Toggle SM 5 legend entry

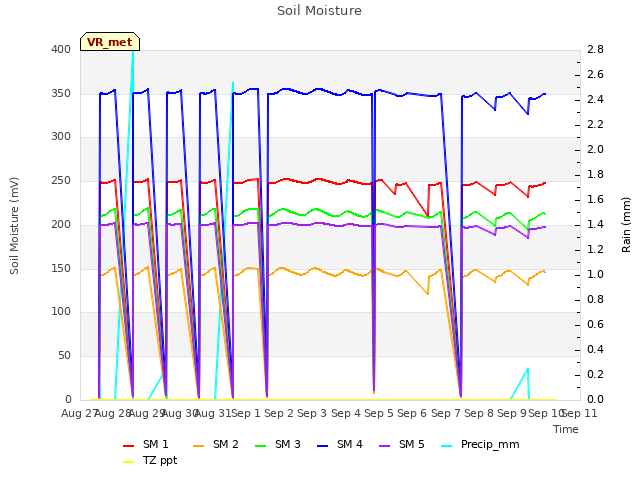(402, 444)
